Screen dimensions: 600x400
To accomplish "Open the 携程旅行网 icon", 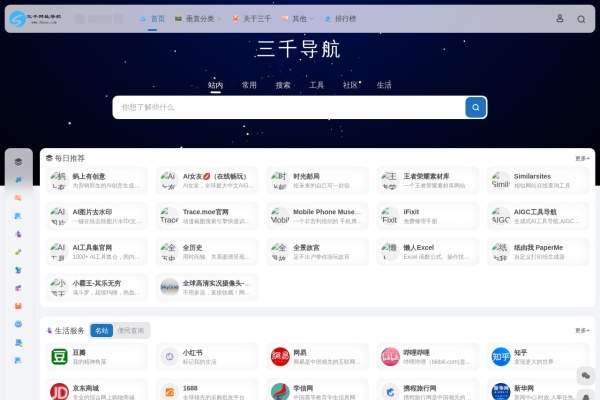I will pos(390,392).
